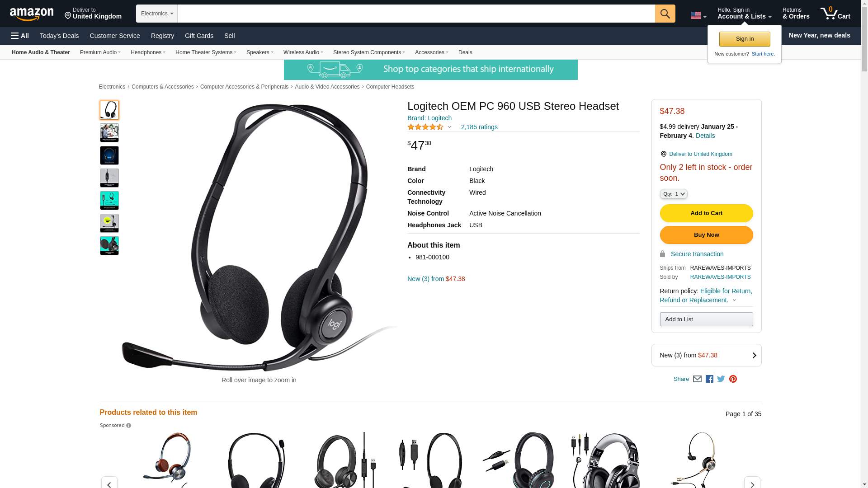Screen dimensions: 868x488
Task: Expand the star ratings popover arrow
Action: click(449, 127)
